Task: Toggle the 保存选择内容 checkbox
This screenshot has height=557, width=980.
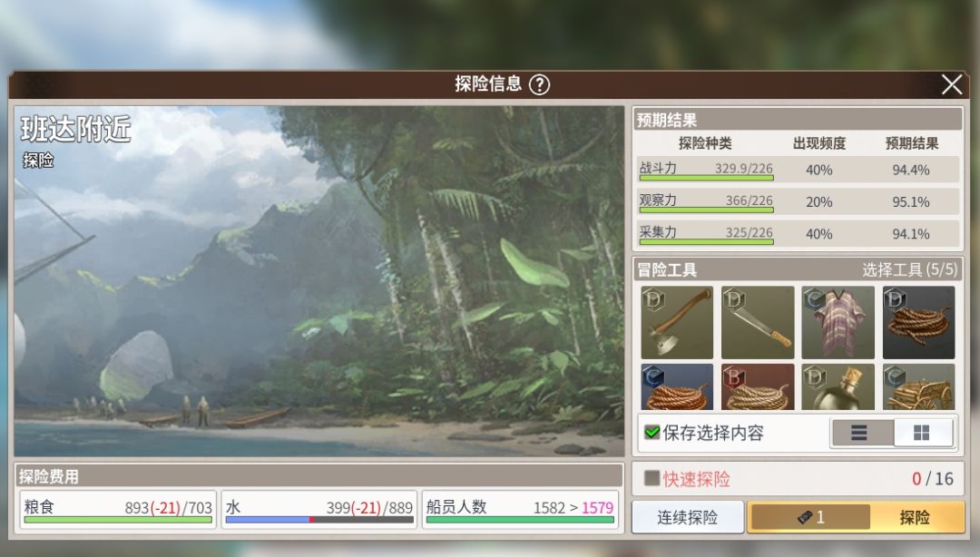Action: tap(652, 433)
